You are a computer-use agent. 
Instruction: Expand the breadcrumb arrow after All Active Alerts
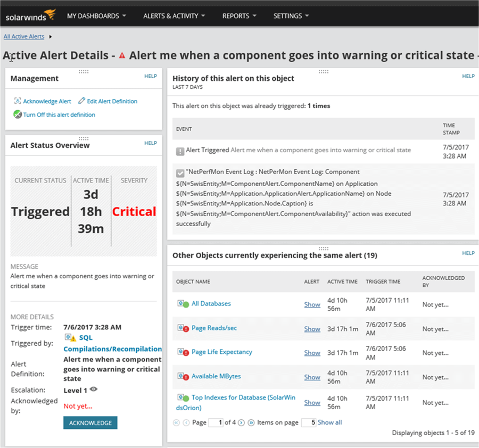pyautogui.click(x=51, y=37)
